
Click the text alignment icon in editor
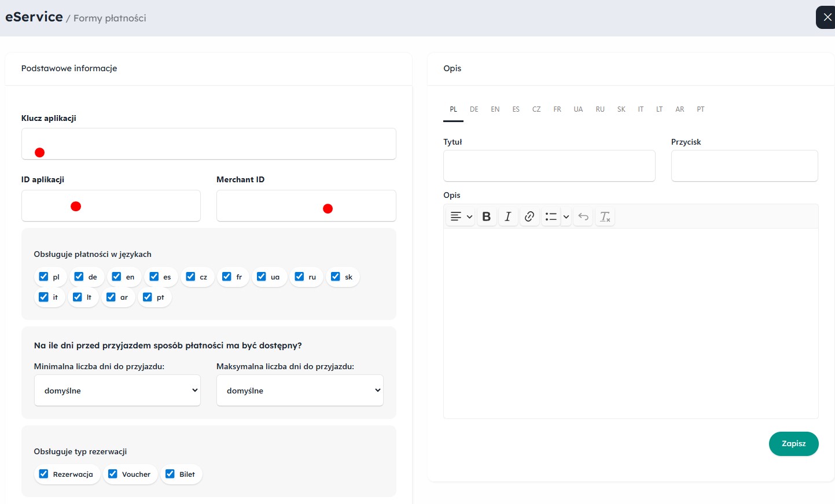tap(456, 216)
